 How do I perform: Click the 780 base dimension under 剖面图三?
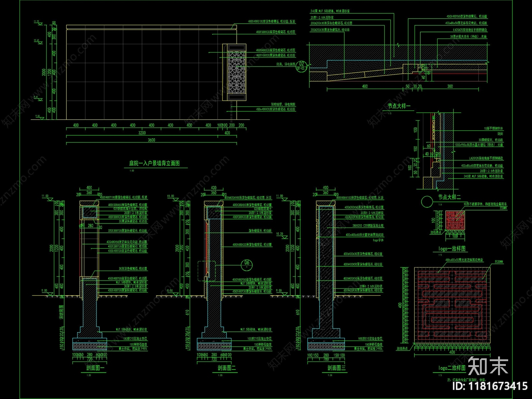326,359
